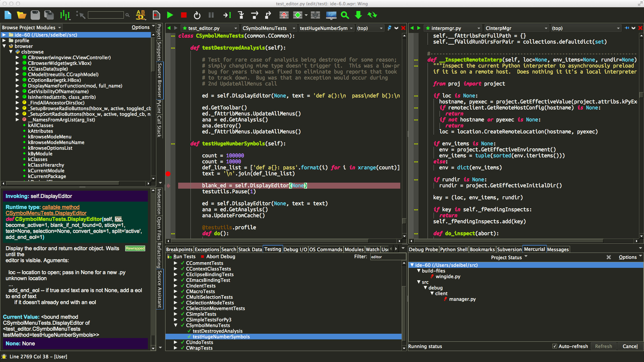
Task: Enable Auto-refresh in the Mercurial panel
Action: (555, 346)
